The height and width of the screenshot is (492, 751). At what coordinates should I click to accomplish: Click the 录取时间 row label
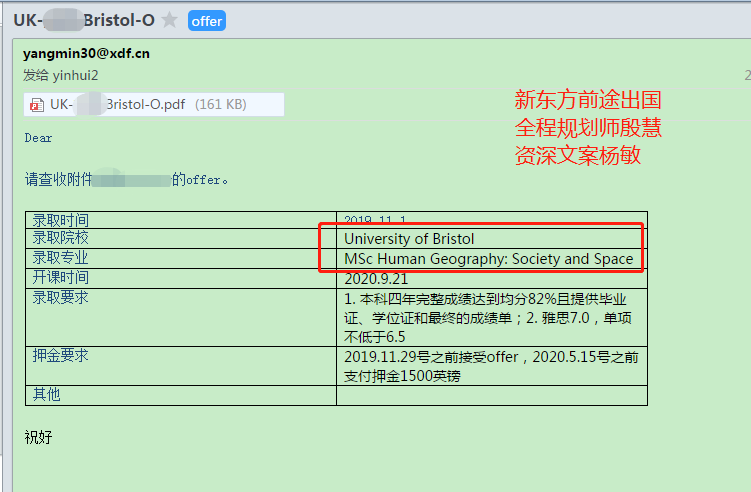60,220
